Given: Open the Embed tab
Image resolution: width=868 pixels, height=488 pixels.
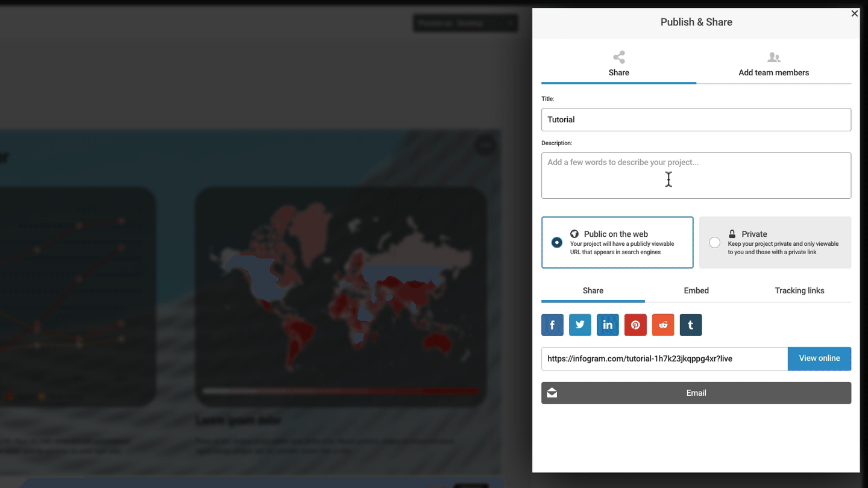Looking at the screenshot, I should [696, 290].
